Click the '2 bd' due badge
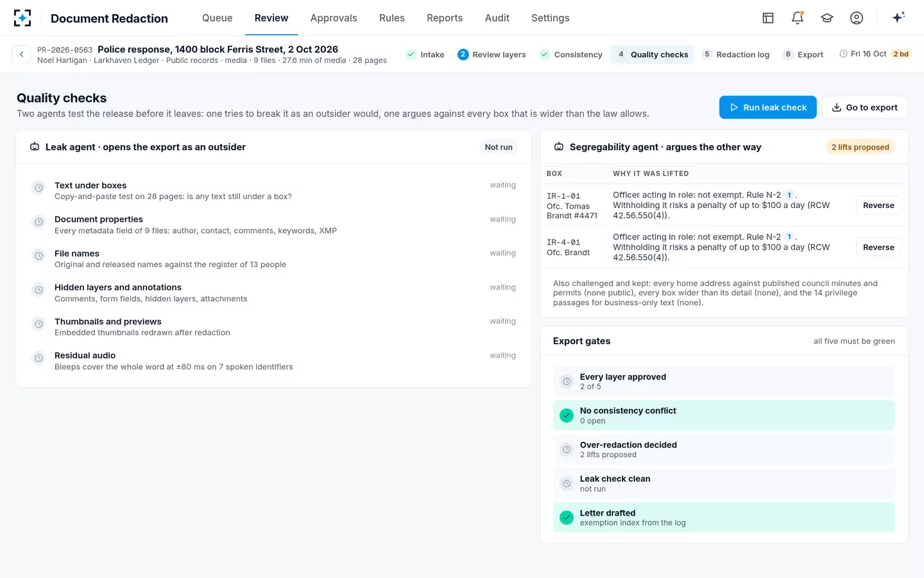Viewport: 924px width, 578px height. (x=901, y=54)
